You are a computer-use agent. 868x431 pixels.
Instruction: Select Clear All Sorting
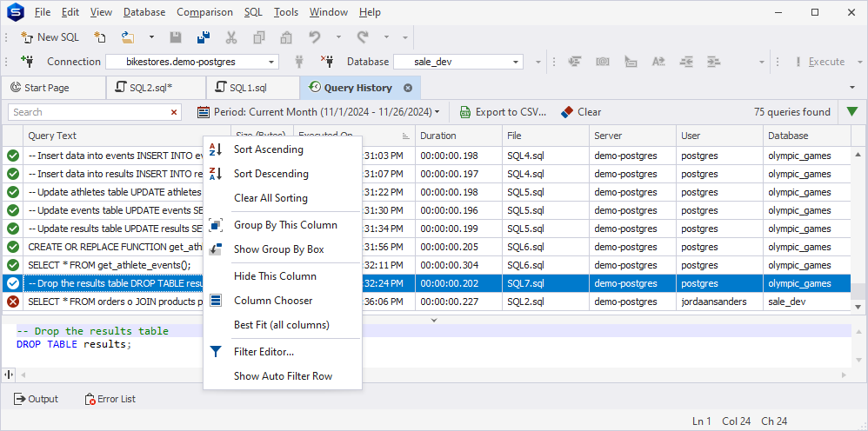click(x=283, y=198)
